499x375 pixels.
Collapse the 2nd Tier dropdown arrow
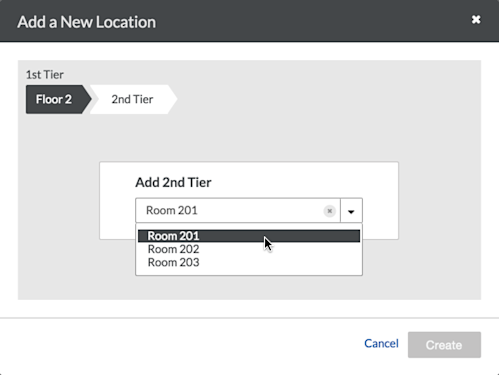coord(351,211)
